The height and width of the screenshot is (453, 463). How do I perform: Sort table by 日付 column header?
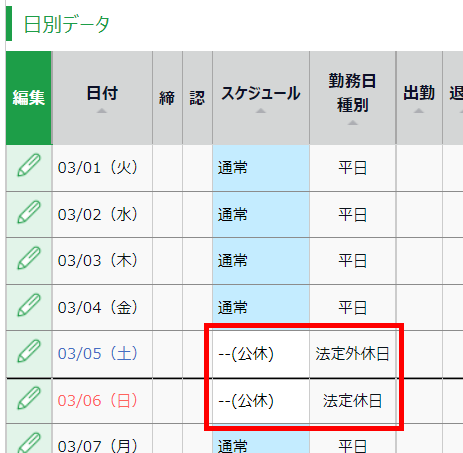(102, 98)
